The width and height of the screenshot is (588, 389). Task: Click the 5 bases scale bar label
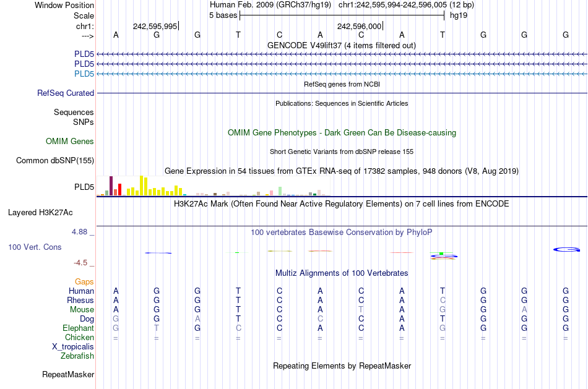(223, 15)
